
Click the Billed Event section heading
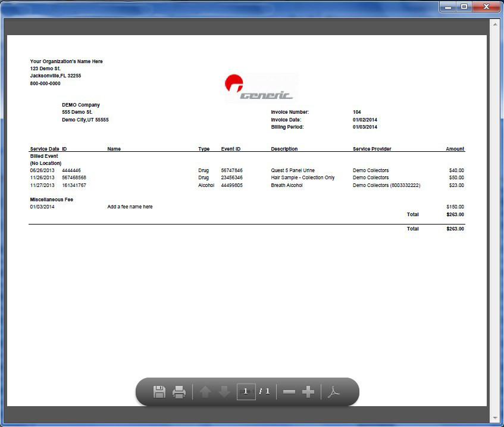[44, 156]
